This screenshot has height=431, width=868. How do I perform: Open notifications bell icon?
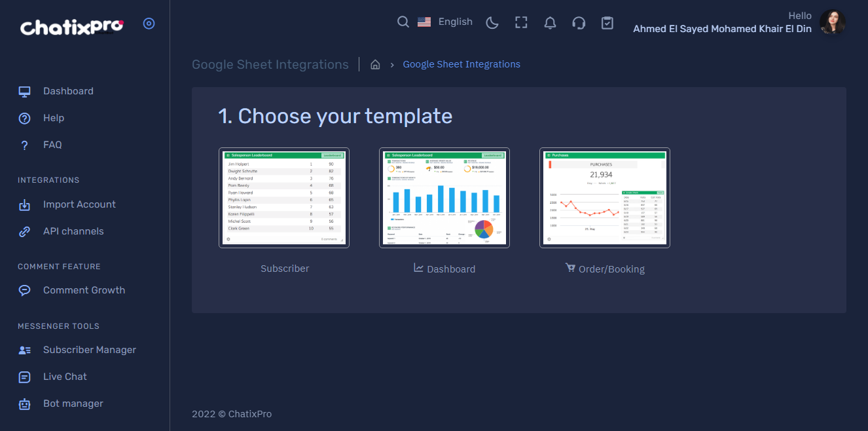click(x=550, y=23)
